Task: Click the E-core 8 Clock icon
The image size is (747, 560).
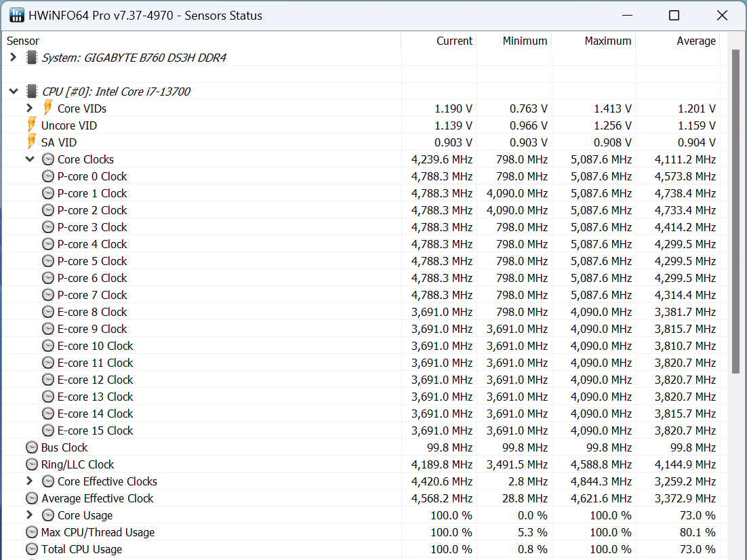Action: [48, 312]
